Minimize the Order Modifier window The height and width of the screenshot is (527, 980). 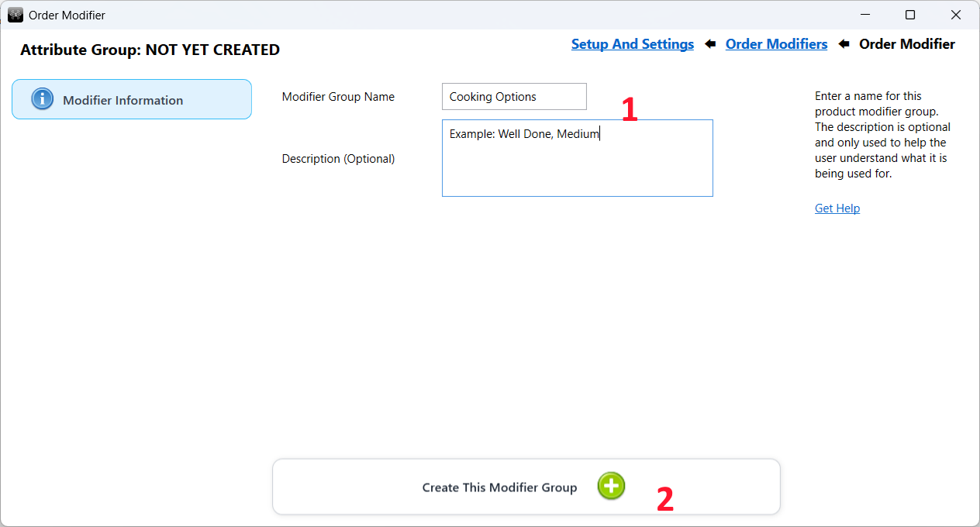[864, 15]
